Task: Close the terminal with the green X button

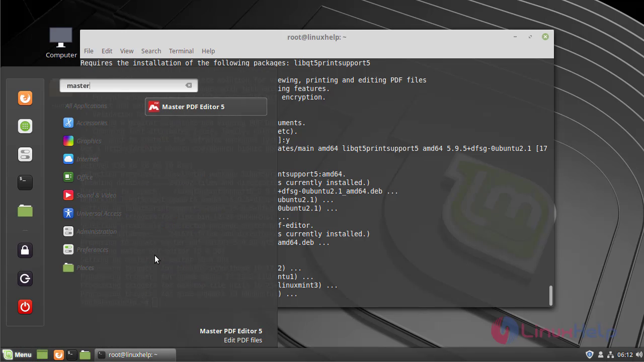Action: [545, 37]
